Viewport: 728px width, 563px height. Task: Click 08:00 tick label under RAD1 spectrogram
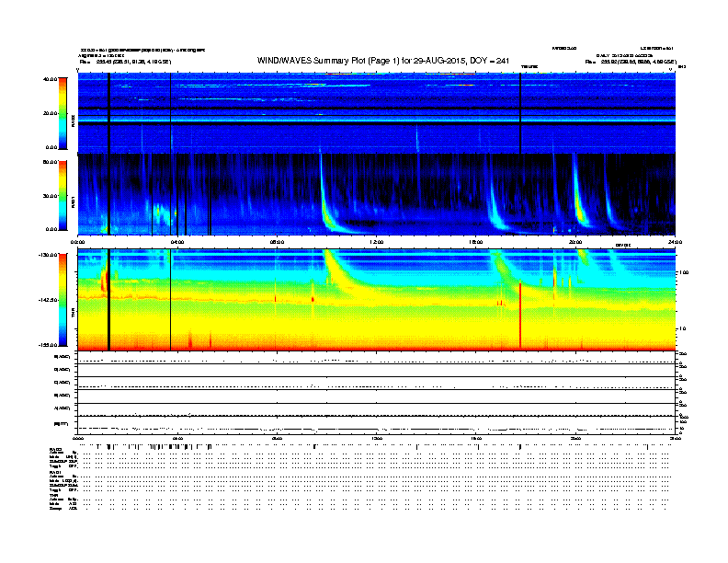click(x=277, y=242)
